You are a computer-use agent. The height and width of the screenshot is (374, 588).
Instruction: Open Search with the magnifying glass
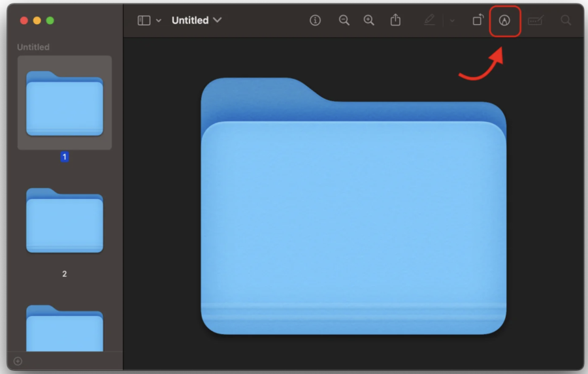coord(566,21)
